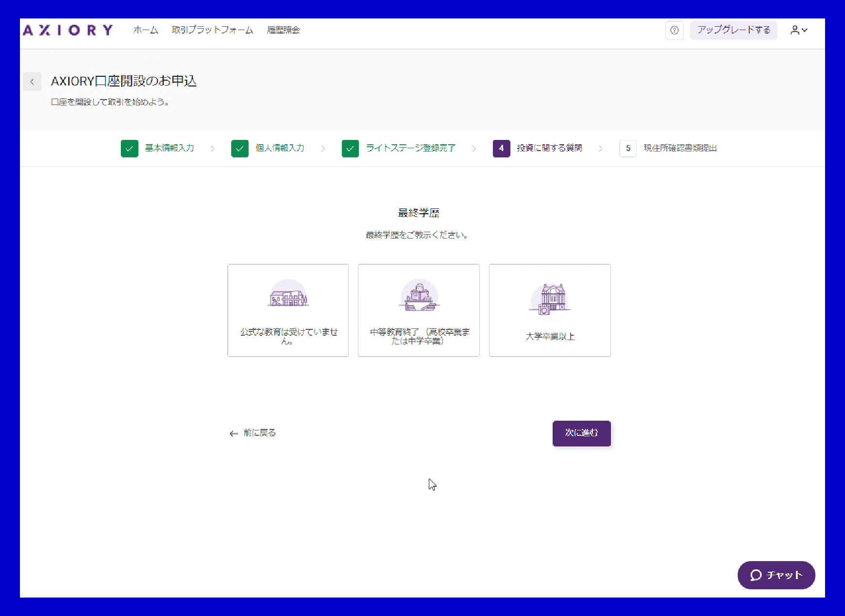Click 現住所確認書類提出 step label
The image size is (845, 616).
(x=680, y=148)
